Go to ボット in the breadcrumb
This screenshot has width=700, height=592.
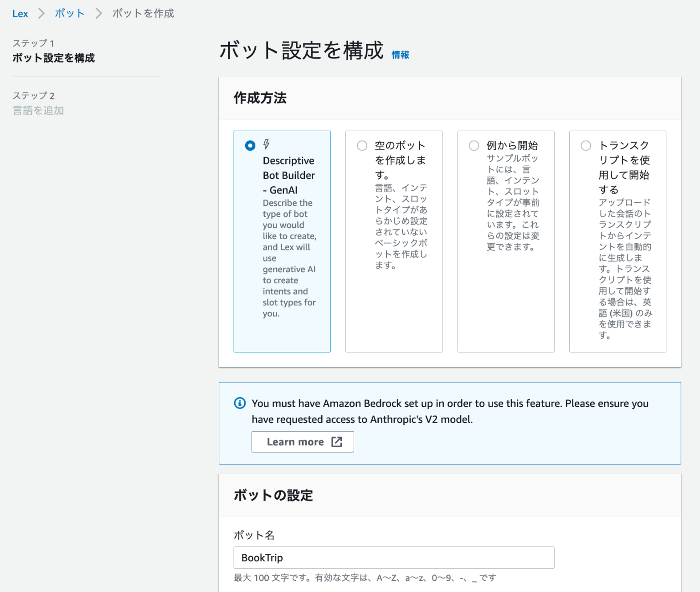point(69,14)
